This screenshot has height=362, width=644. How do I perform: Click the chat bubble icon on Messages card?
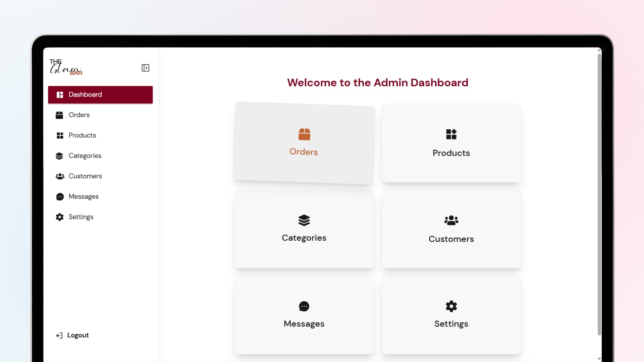[304, 306]
